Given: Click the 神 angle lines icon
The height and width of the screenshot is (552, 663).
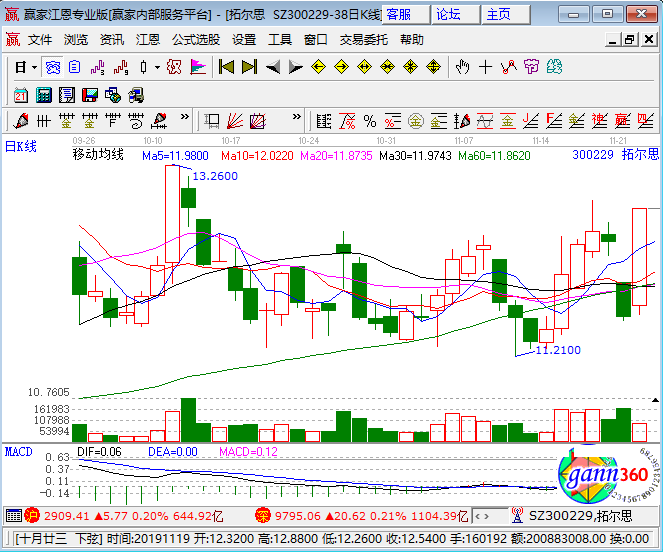Looking at the screenshot, I should [600, 121].
